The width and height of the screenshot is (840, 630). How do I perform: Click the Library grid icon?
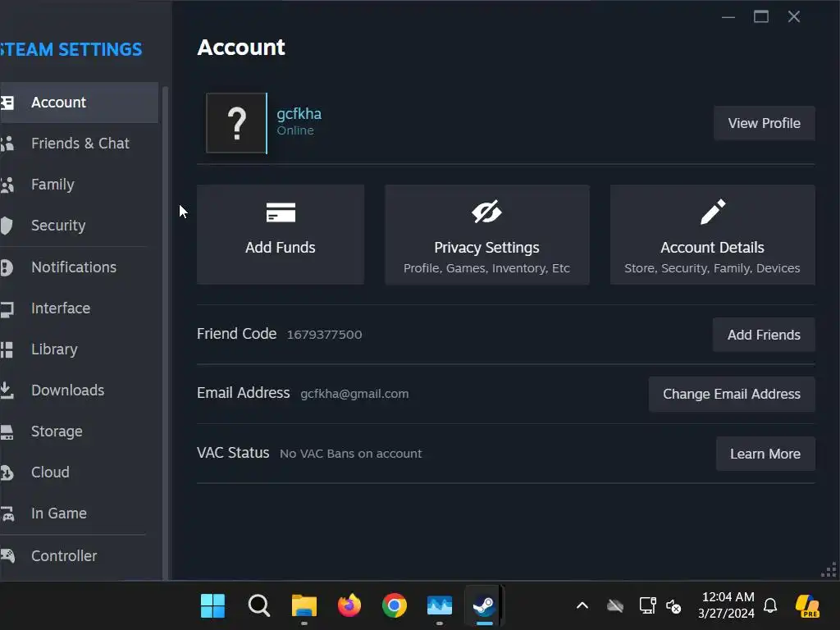coord(7,349)
